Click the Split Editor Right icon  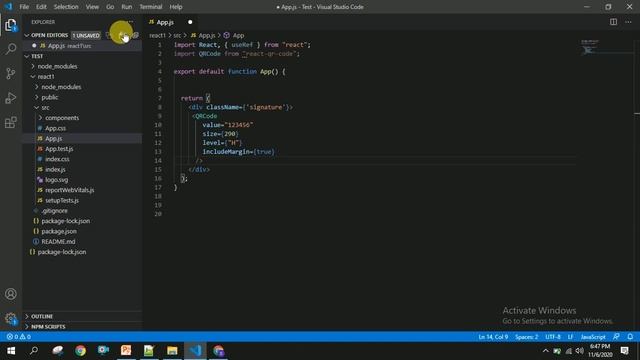tap(613, 22)
